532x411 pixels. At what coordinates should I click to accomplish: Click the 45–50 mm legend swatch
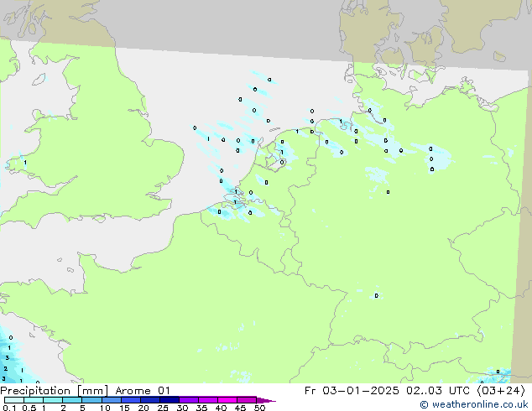point(247,400)
